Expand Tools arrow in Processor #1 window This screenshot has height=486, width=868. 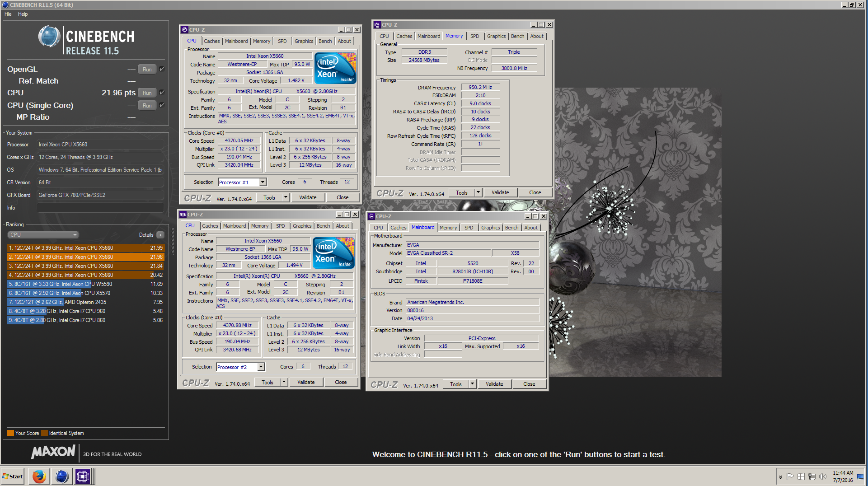point(286,197)
